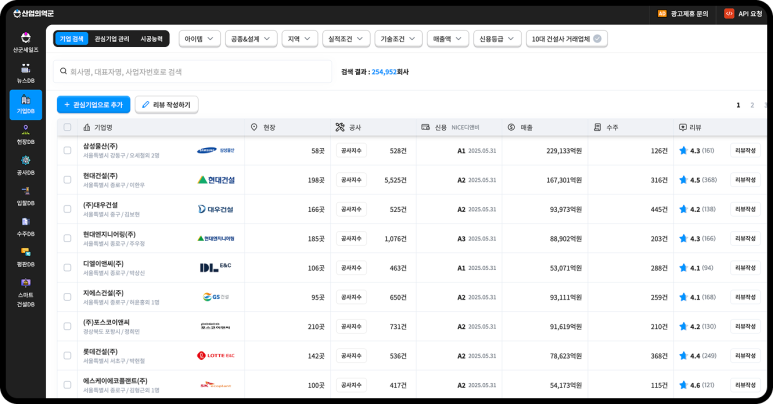Click 리뷰작성 button for 현대건설(주)

[x=745, y=180]
